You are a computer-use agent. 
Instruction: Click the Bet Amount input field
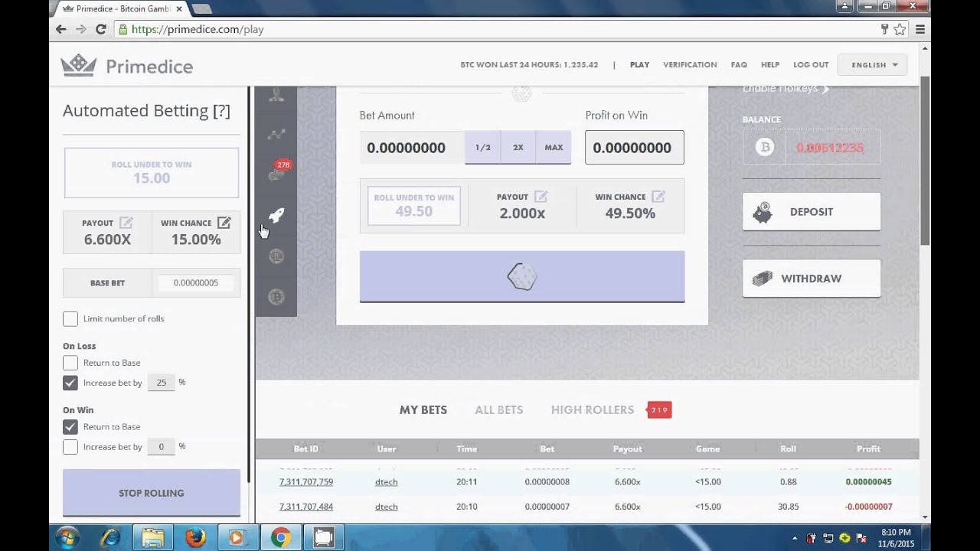point(412,148)
